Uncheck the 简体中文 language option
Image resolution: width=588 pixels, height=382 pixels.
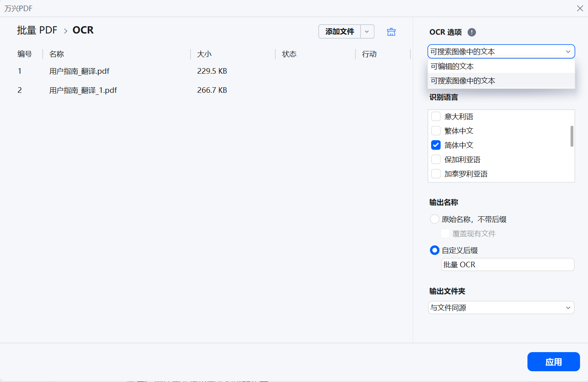point(436,145)
